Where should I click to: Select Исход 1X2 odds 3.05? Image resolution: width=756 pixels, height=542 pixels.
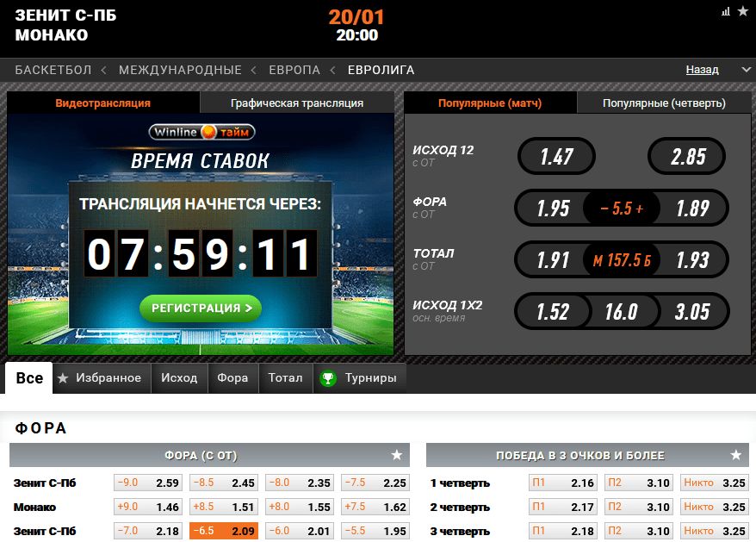coord(692,311)
